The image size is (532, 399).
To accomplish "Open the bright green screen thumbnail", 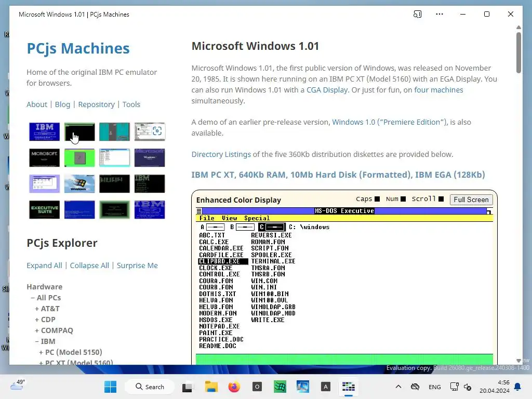I will pyautogui.click(x=79, y=157).
